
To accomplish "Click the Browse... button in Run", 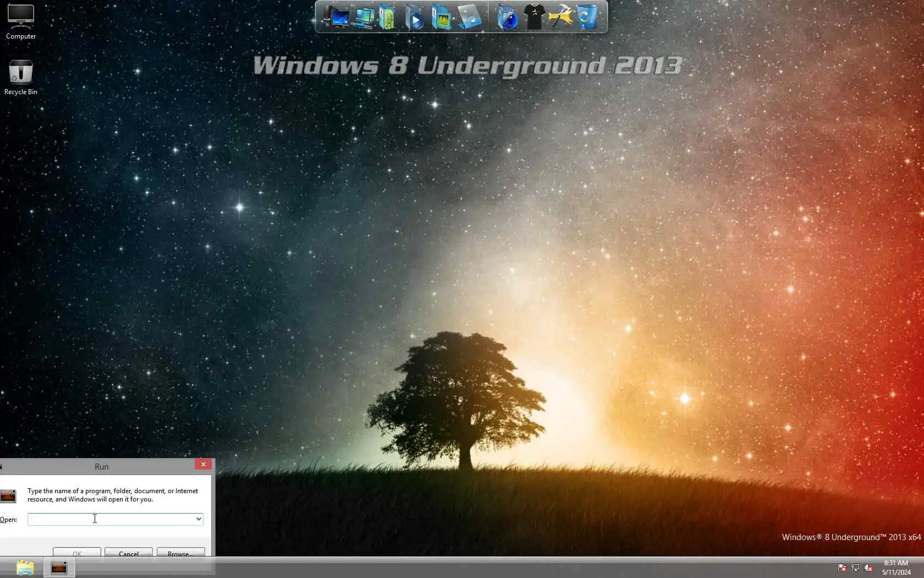I will [181, 553].
